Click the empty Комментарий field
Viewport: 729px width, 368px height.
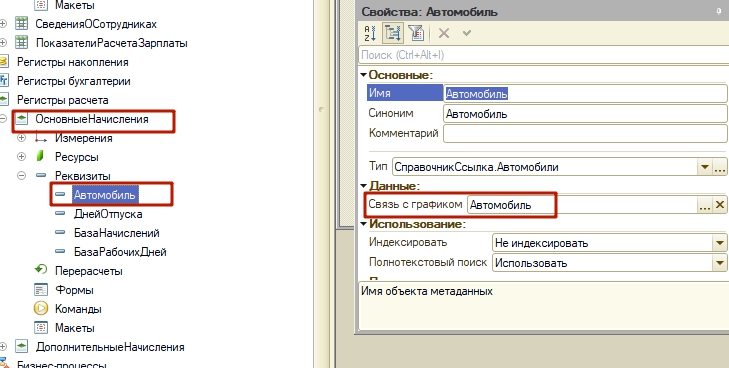pos(585,134)
